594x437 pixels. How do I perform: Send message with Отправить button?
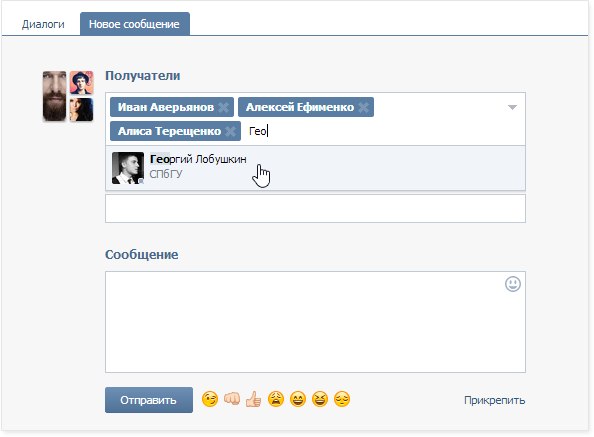[x=148, y=400]
